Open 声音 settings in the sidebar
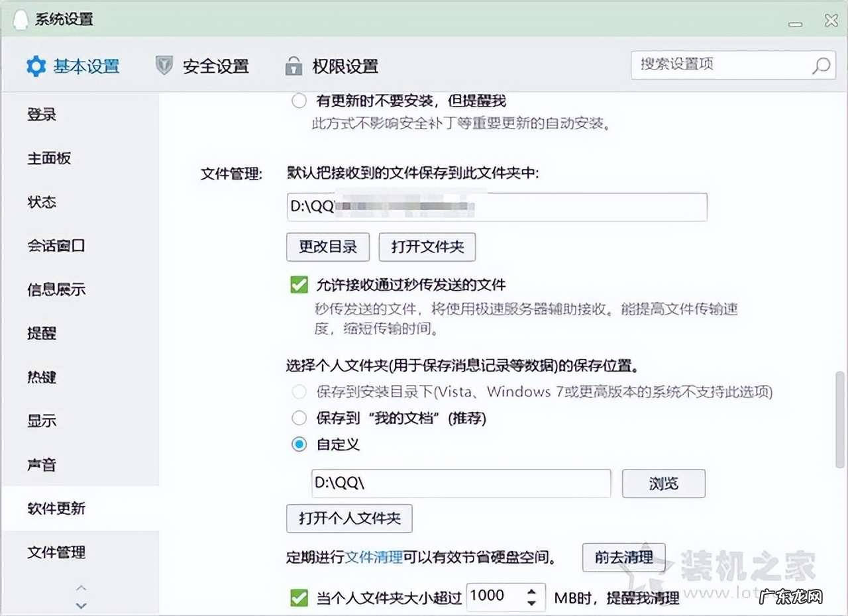 pyautogui.click(x=42, y=465)
